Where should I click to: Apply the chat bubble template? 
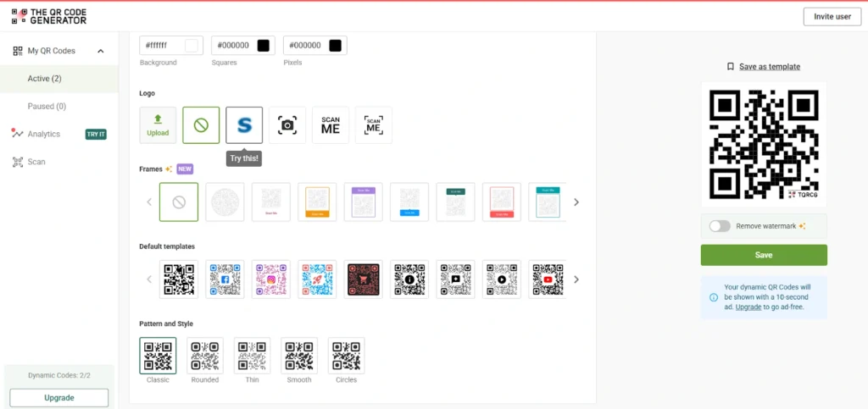pyautogui.click(x=455, y=279)
